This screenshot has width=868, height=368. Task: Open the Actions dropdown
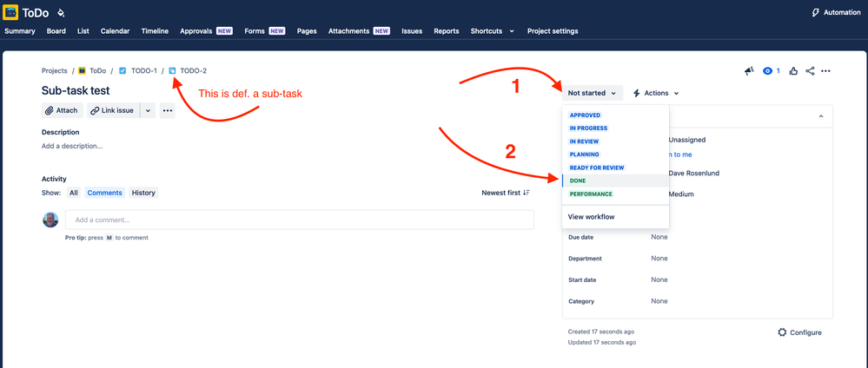point(655,93)
